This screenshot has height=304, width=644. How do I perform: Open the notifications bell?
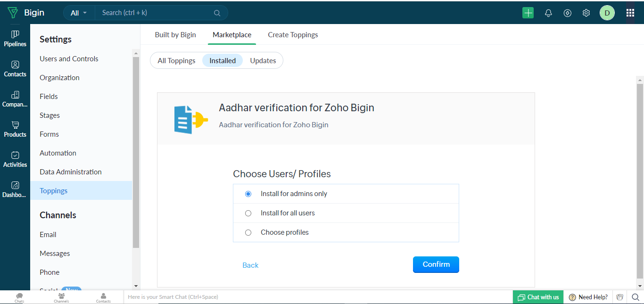tap(548, 13)
